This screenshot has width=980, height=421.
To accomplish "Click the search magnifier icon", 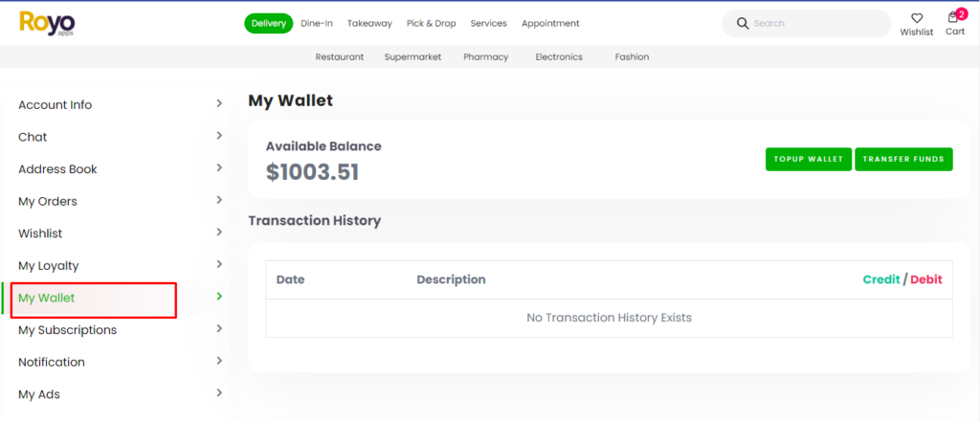I will pyautogui.click(x=742, y=23).
